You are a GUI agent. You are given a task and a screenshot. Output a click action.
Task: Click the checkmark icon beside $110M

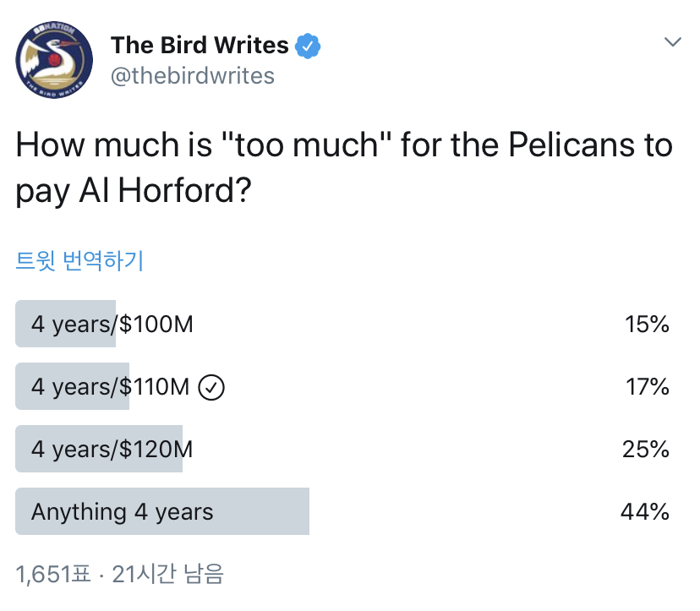pyautogui.click(x=211, y=387)
